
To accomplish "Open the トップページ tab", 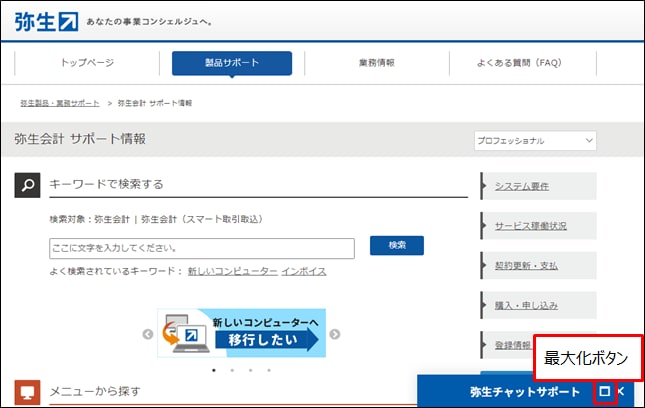I will (87, 63).
